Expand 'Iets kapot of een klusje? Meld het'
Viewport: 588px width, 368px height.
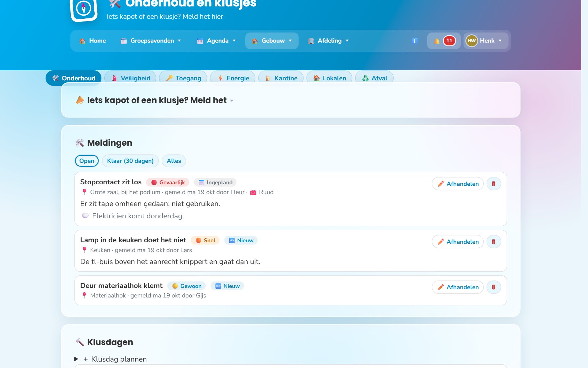154,100
